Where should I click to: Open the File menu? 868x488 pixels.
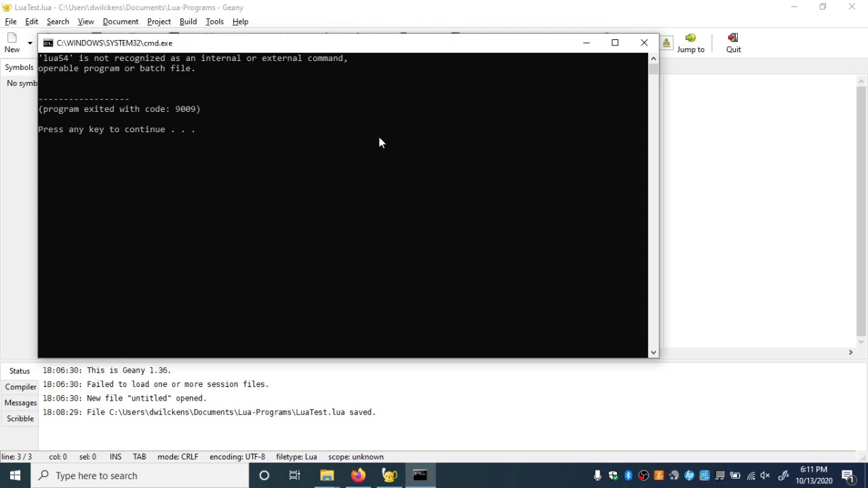click(x=11, y=22)
